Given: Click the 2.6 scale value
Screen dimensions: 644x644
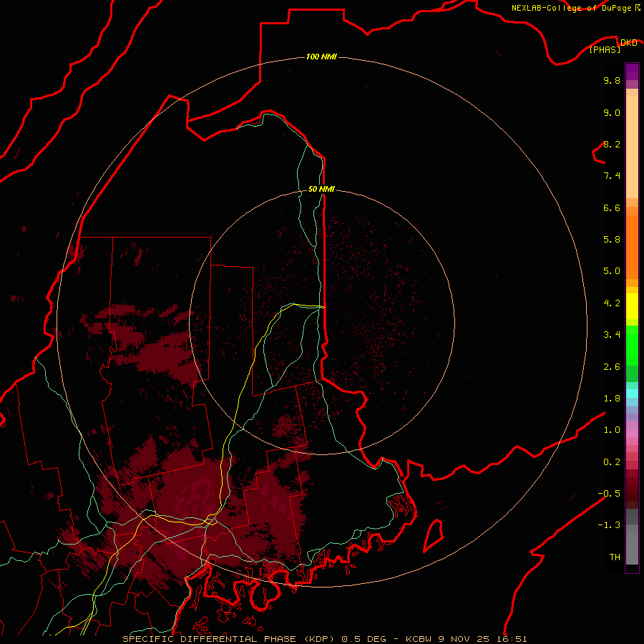Looking at the screenshot, I should pos(612,367).
